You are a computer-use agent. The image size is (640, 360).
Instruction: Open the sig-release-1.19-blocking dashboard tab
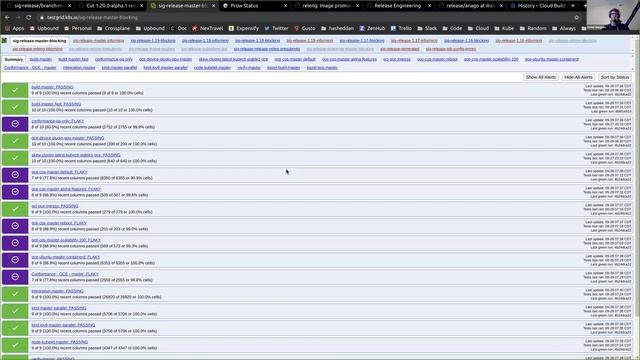click(x=153, y=41)
